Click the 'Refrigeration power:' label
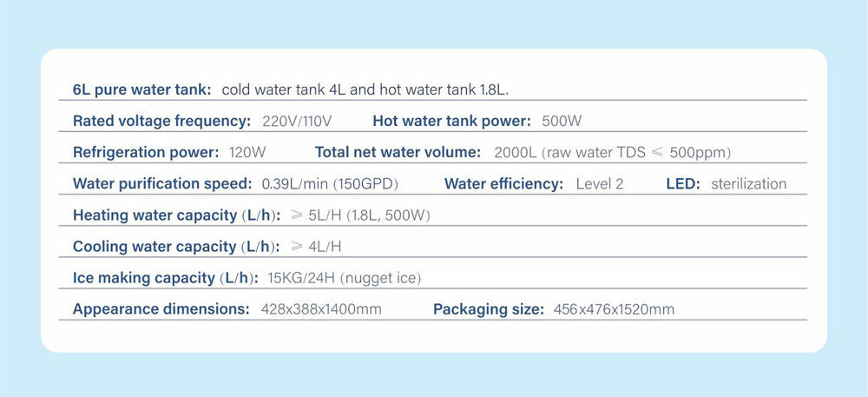Image resolution: width=868 pixels, height=397 pixels. 146,152
